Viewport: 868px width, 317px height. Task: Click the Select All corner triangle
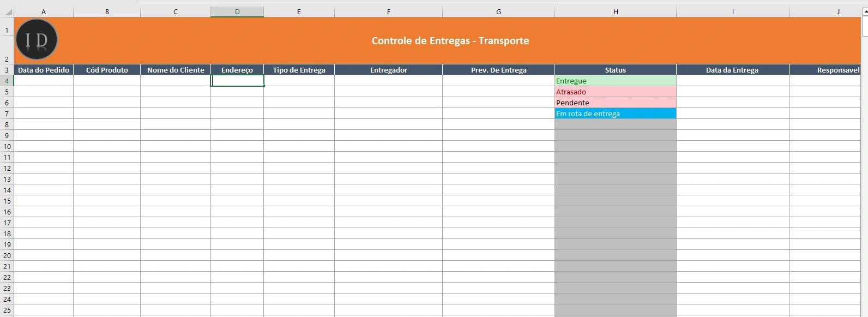(8, 11)
